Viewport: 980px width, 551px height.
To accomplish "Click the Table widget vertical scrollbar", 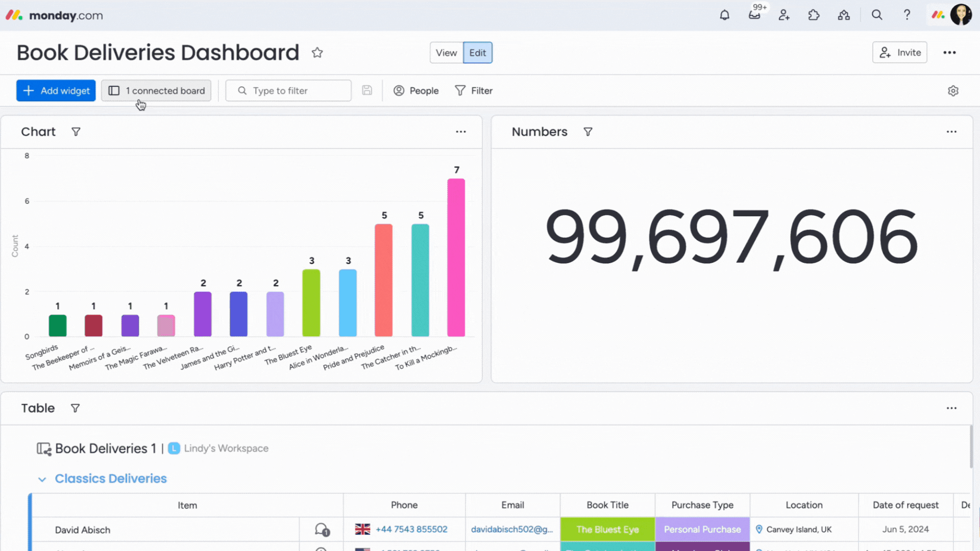I will coord(971,447).
